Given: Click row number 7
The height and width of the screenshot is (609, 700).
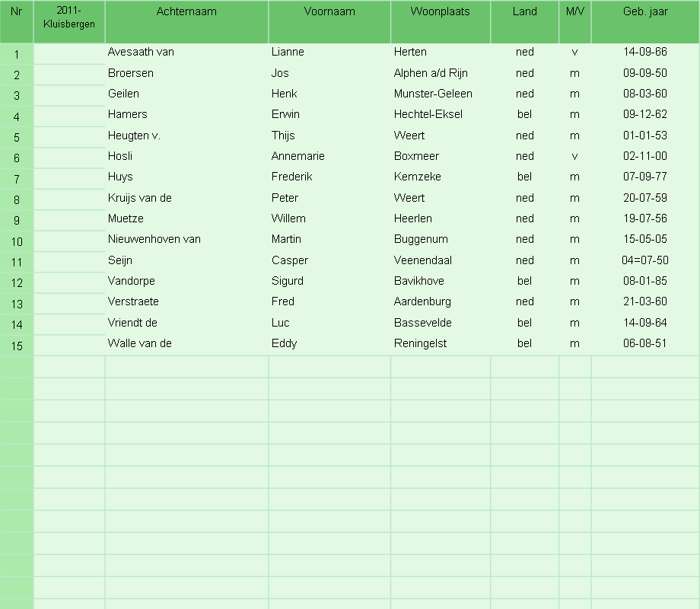Looking at the screenshot, I should (x=17, y=179).
